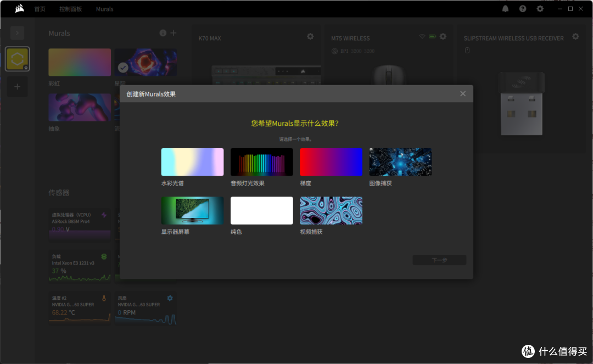
Task: Expand the sidebar with arrow button
Action: [18, 33]
